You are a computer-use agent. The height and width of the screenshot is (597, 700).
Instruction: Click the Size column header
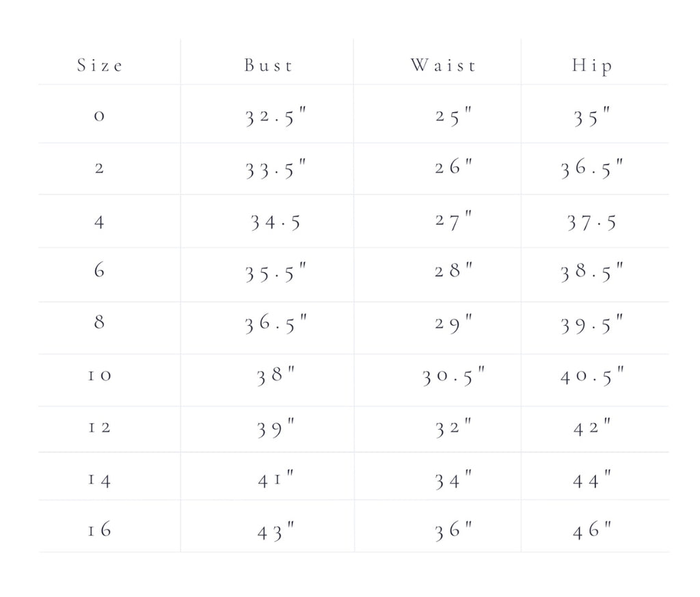[100, 66]
